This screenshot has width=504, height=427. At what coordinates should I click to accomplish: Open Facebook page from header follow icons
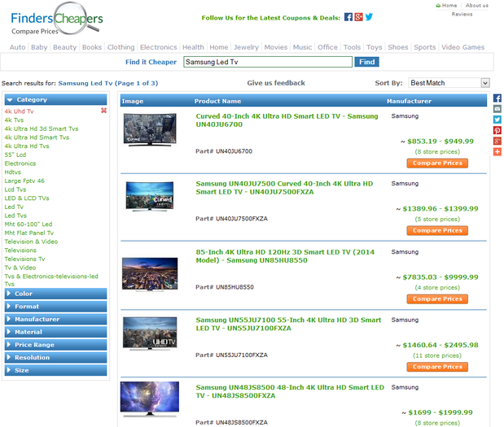point(348,17)
